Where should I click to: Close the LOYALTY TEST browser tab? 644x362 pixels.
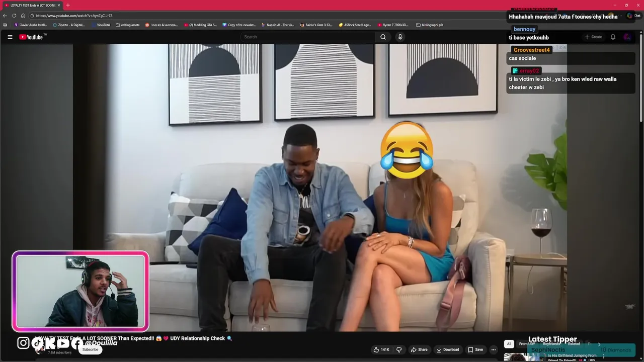pyautogui.click(x=59, y=5)
